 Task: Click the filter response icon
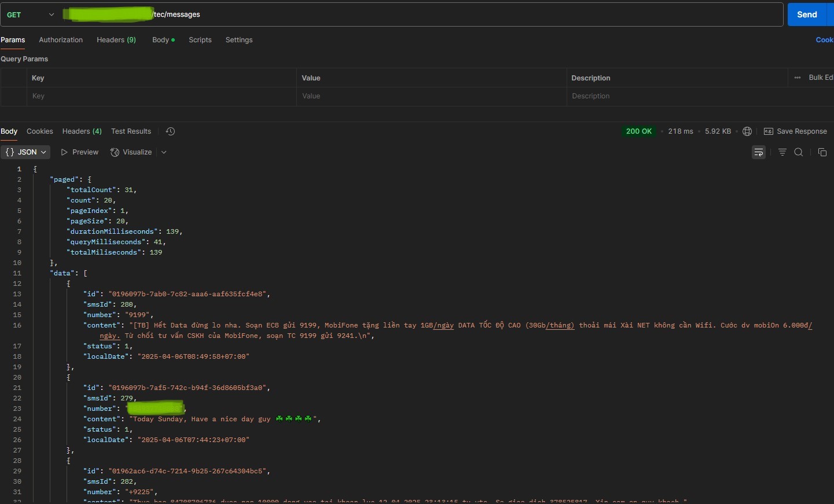tap(782, 152)
